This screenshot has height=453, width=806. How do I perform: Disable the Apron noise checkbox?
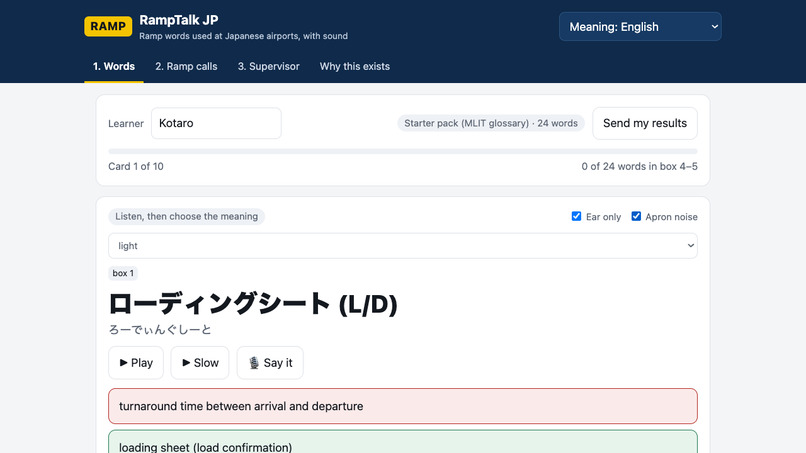pyautogui.click(x=636, y=216)
